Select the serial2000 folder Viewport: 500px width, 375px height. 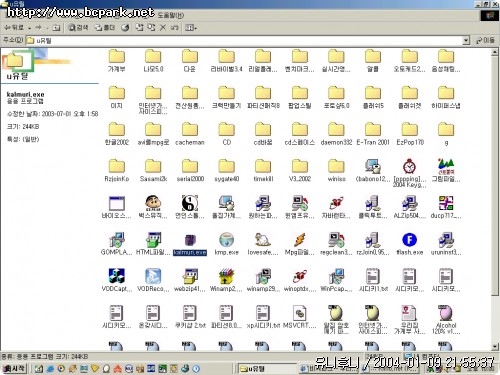pos(190,166)
